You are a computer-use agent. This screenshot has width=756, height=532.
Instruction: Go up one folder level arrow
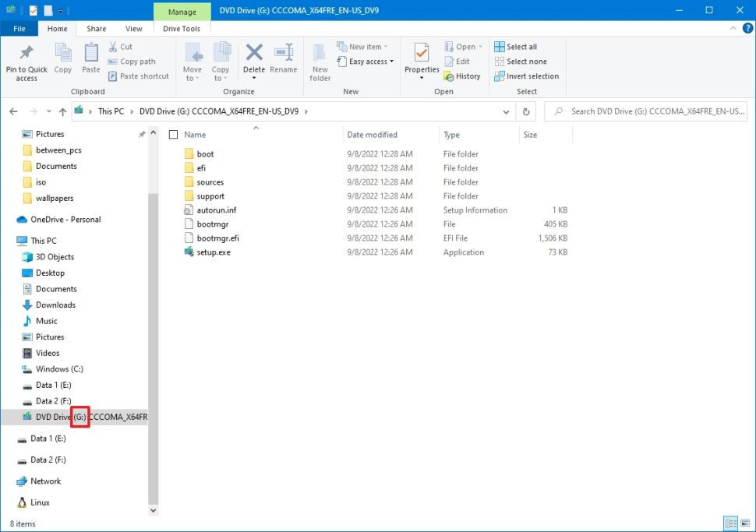62,112
